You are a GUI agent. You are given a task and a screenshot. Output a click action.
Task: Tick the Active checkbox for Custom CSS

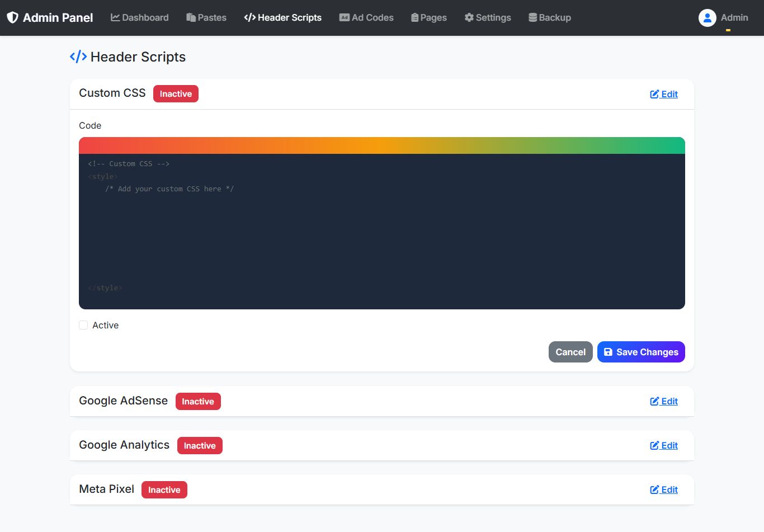pyautogui.click(x=83, y=325)
